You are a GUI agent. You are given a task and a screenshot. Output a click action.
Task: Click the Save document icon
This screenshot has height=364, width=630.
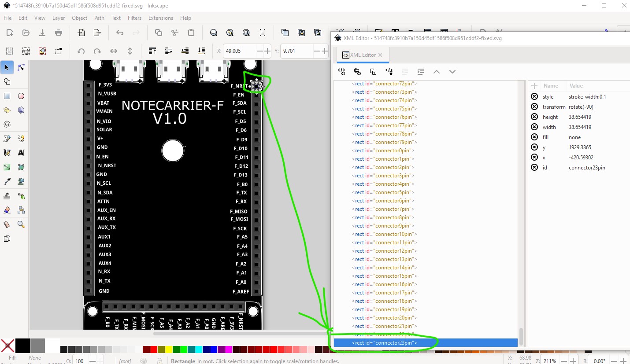click(42, 33)
